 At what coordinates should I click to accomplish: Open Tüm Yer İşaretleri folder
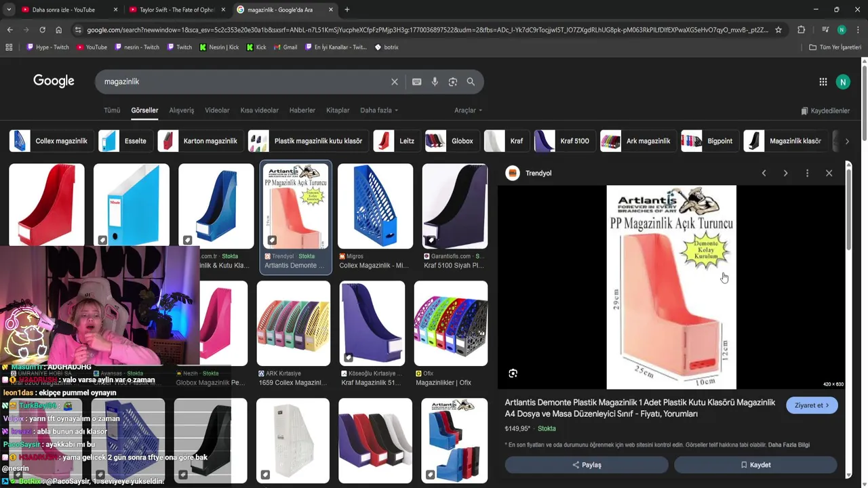tap(835, 47)
